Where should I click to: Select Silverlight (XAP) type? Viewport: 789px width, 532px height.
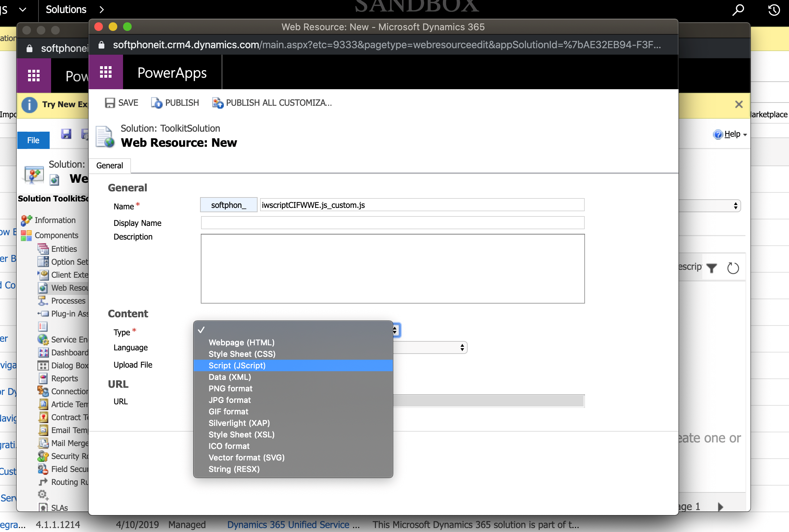click(293, 423)
